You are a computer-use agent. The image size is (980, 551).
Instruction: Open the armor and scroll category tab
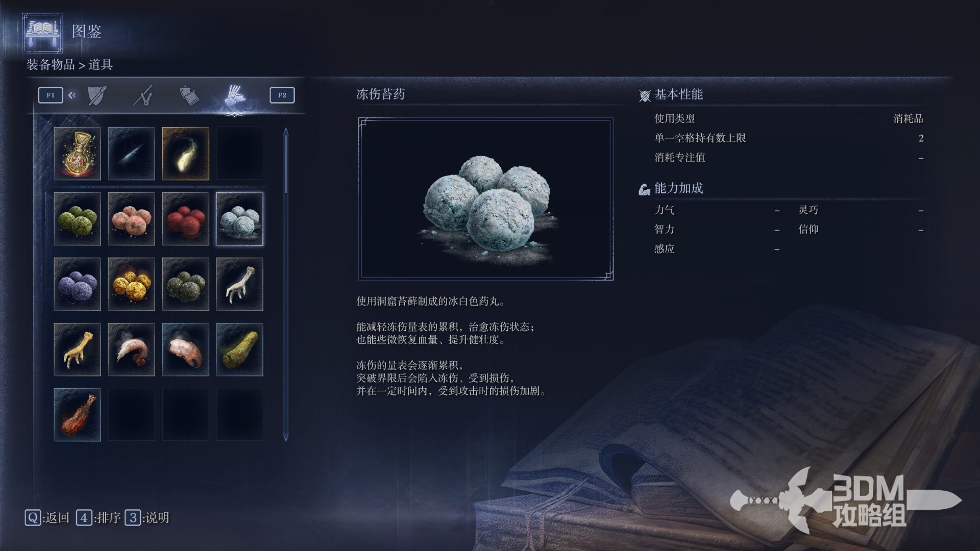189,95
